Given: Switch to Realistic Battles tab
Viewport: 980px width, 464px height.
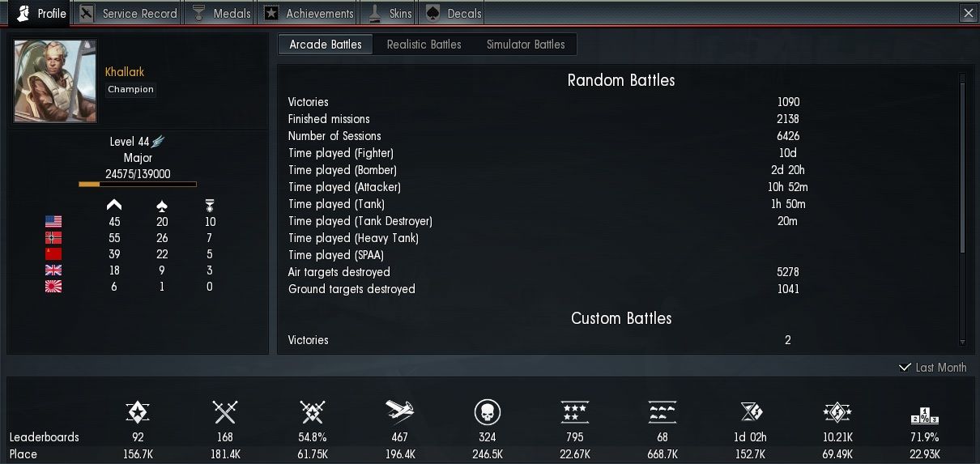Looking at the screenshot, I should (x=424, y=45).
